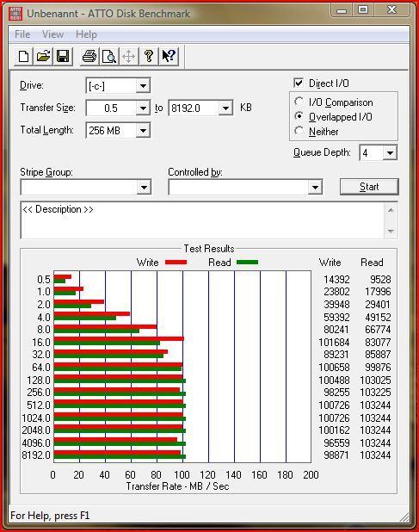Close the ATTO Disk Benchmark window
Screen dimensions: 419x532
click(x=391, y=10)
